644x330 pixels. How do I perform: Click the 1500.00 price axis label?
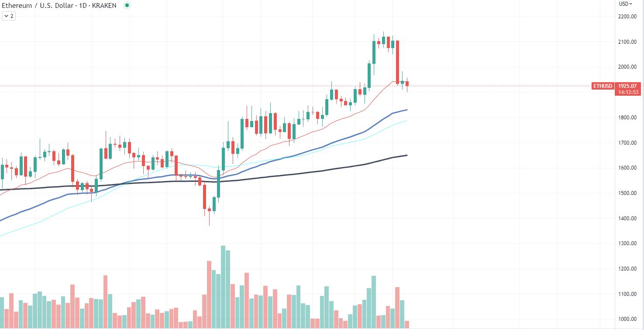tap(628, 193)
